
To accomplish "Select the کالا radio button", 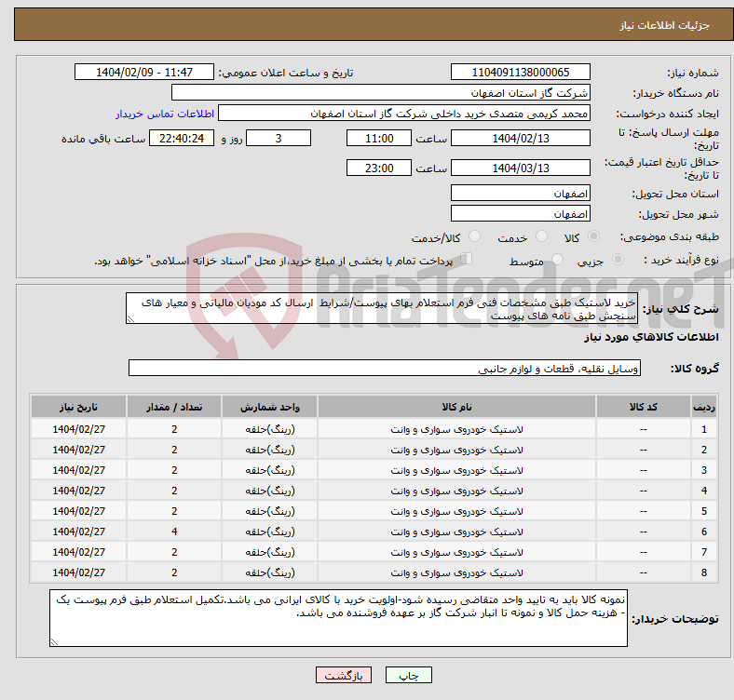I will pyautogui.click(x=593, y=236).
